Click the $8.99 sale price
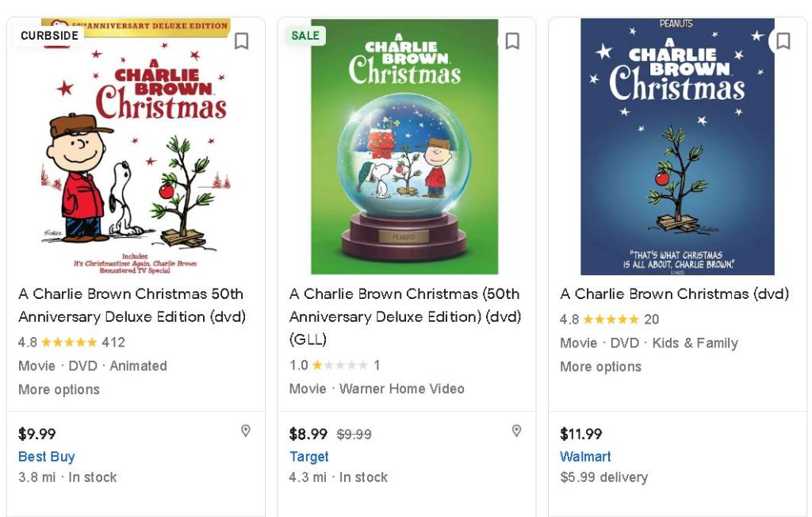This screenshot has height=517, width=812. point(308,434)
